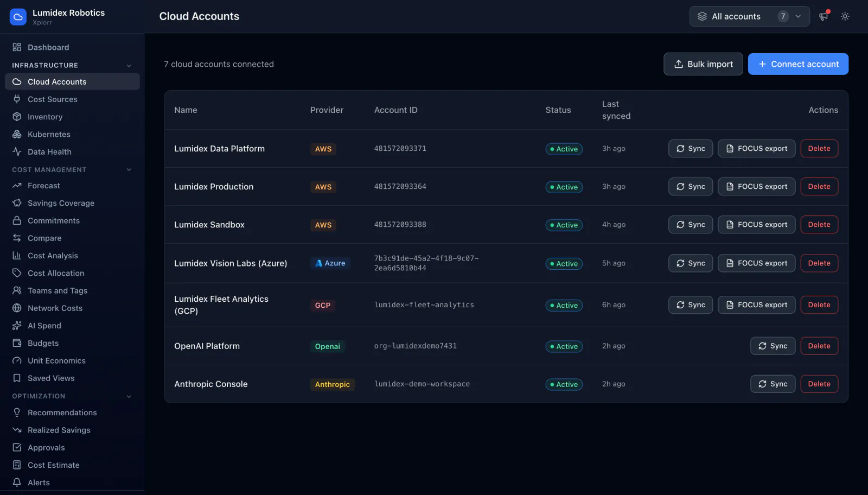Click the Realized Savings trend-down icon

(x=17, y=430)
